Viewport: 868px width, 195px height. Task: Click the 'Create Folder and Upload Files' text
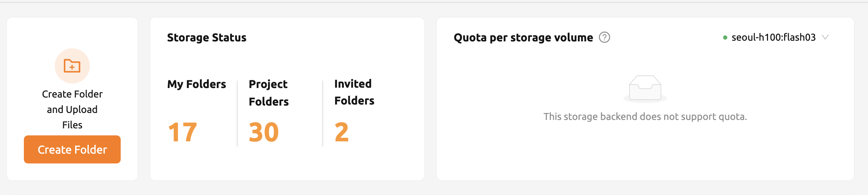(72, 109)
